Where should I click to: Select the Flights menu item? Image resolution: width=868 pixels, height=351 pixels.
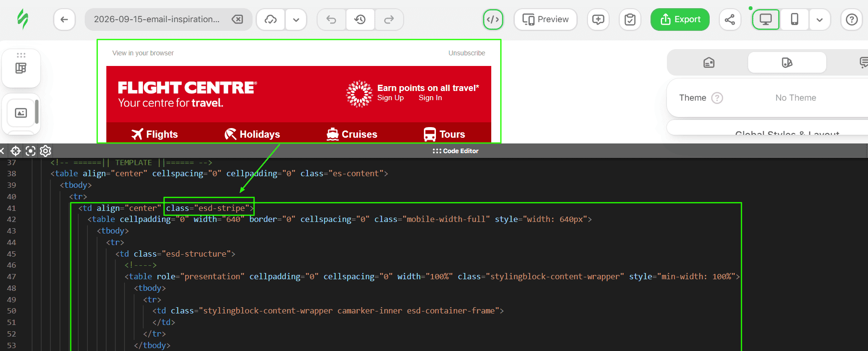coord(154,134)
